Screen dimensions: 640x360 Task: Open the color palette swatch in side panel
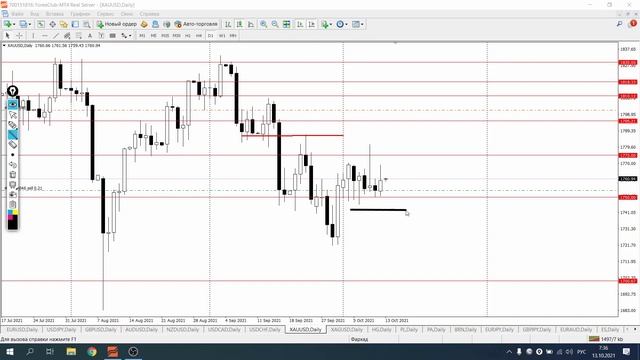13,220
